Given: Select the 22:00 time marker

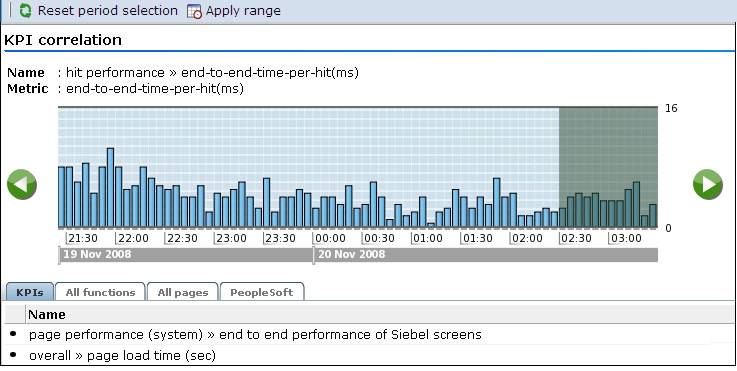Looking at the screenshot, I should point(133,238).
